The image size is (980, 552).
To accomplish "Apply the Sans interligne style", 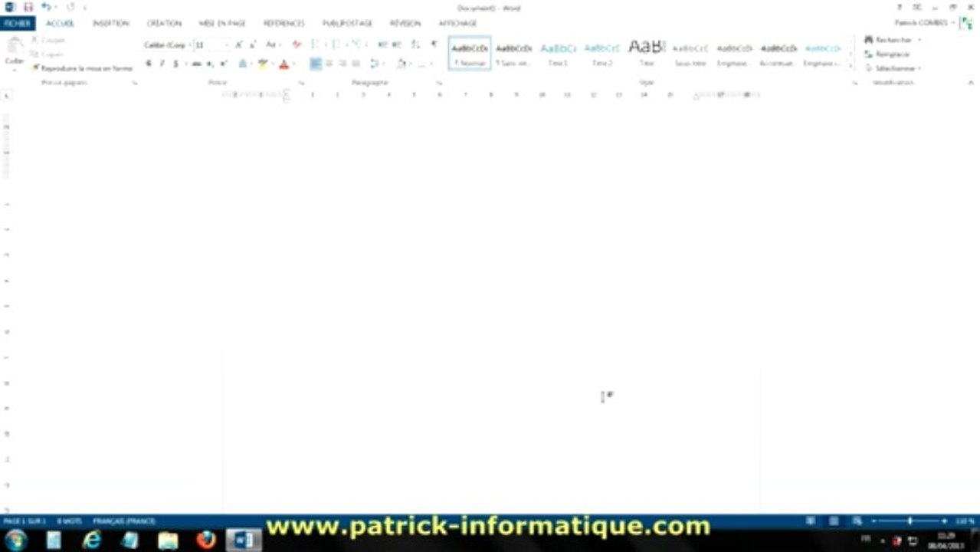I will pyautogui.click(x=514, y=53).
